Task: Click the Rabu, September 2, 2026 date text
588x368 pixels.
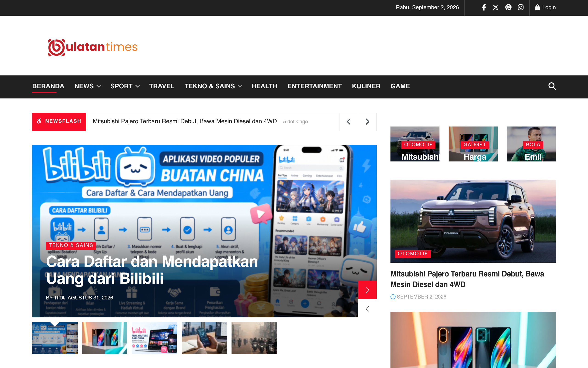Action: (x=427, y=7)
